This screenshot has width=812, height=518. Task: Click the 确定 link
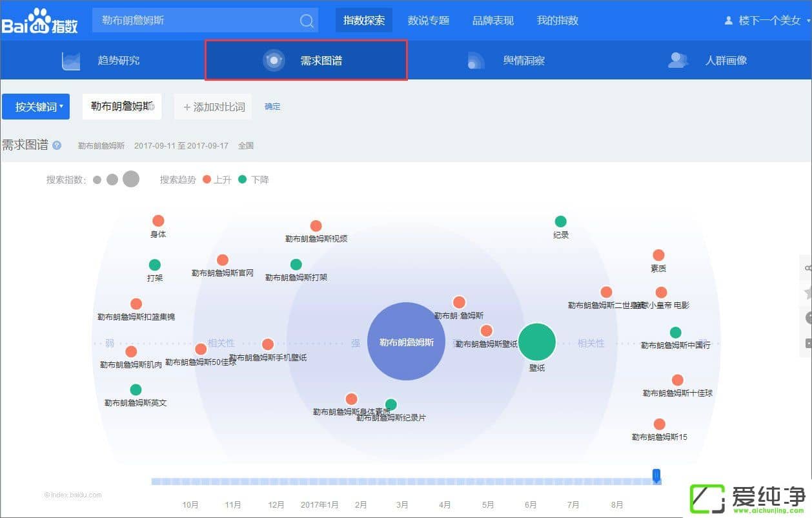click(272, 107)
